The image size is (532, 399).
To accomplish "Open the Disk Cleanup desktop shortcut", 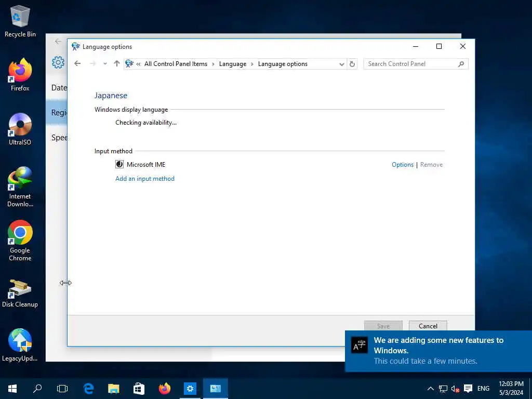I will tap(20, 294).
